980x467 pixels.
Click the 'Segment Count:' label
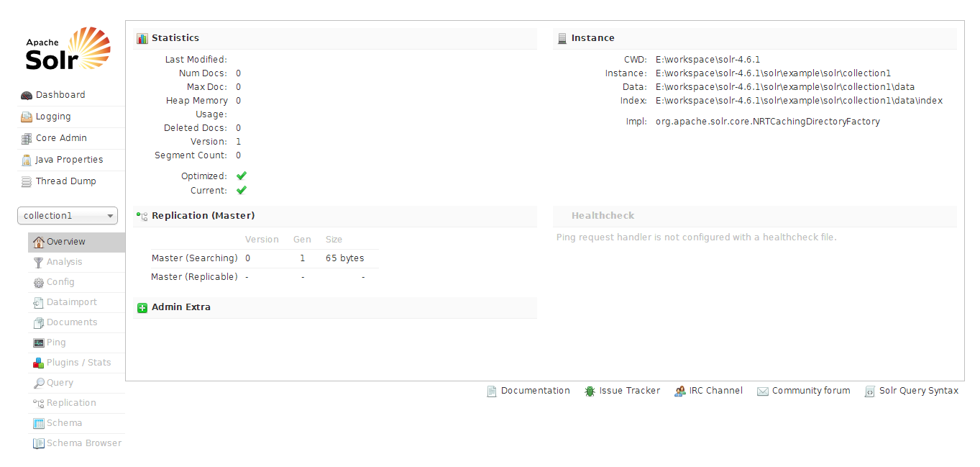pyautogui.click(x=191, y=155)
